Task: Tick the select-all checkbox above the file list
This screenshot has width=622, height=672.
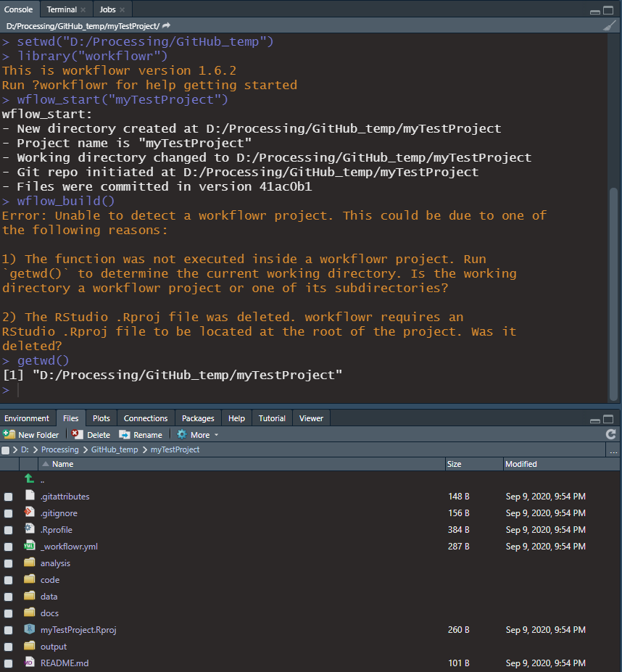Action: pos(7,449)
